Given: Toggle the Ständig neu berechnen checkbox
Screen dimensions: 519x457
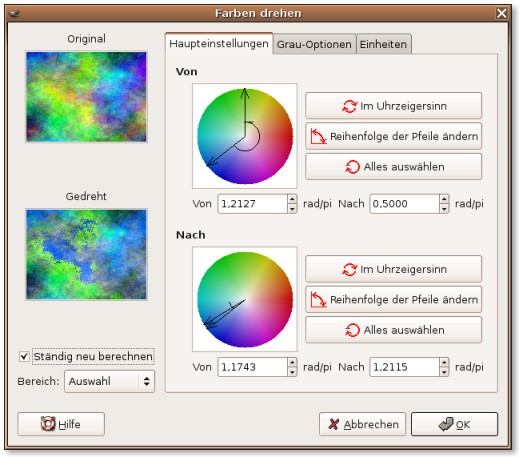Looking at the screenshot, I should (x=24, y=356).
